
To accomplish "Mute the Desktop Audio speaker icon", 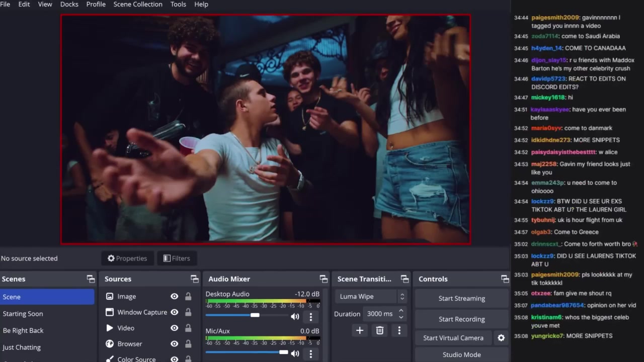I will coord(295,316).
